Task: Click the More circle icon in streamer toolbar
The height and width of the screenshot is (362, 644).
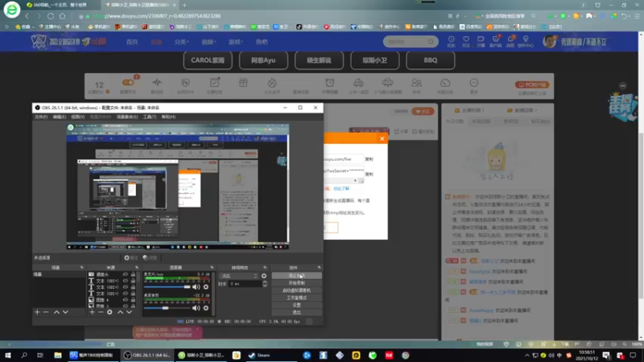Action: [473, 83]
